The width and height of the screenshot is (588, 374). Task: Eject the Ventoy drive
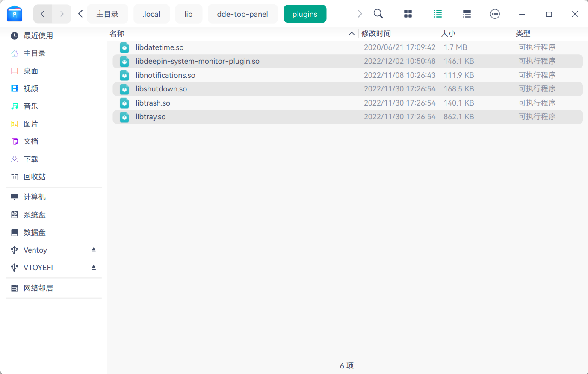[94, 250]
